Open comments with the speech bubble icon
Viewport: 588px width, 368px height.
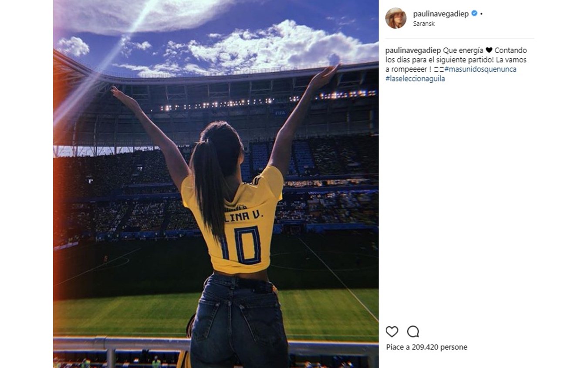tap(413, 332)
